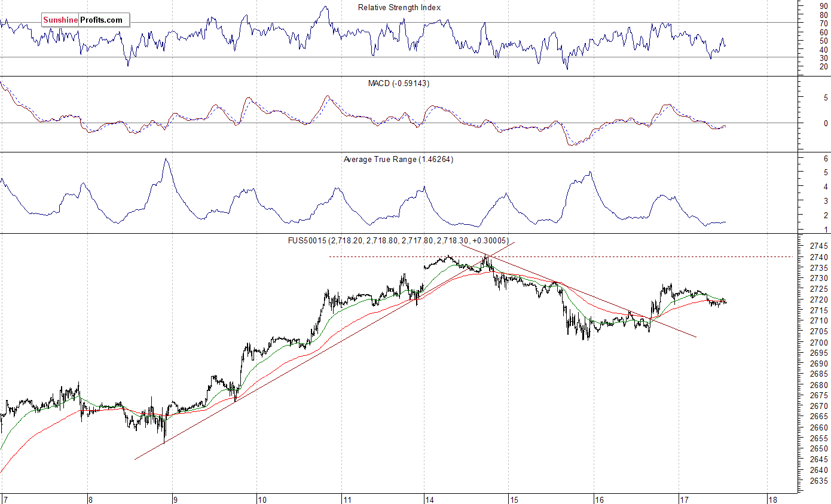Click the MACD axis label 5
The width and height of the screenshot is (831, 504).
826,97
